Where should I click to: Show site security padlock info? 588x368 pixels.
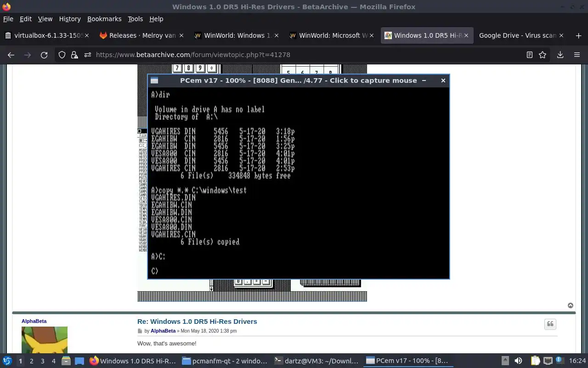[x=74, y=55]
